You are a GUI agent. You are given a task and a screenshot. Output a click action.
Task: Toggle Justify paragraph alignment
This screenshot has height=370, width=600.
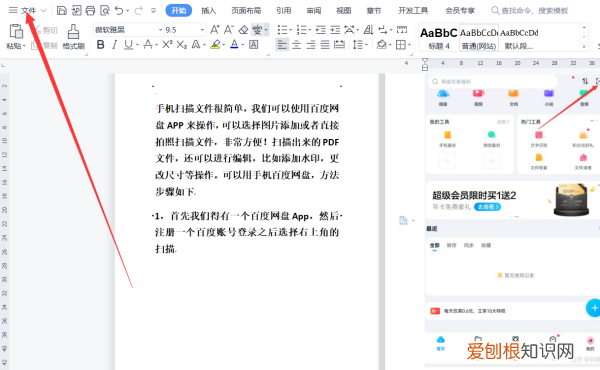[x=325, y=45]
